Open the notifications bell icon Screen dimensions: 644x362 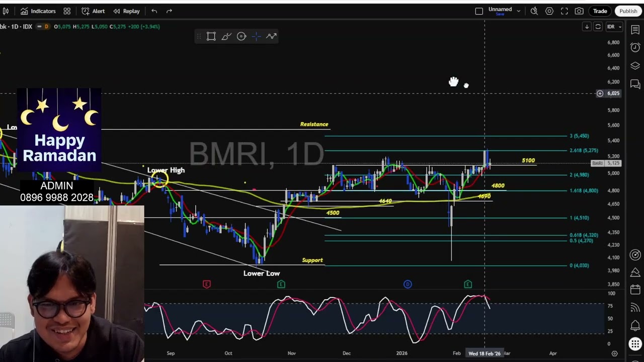635,326
